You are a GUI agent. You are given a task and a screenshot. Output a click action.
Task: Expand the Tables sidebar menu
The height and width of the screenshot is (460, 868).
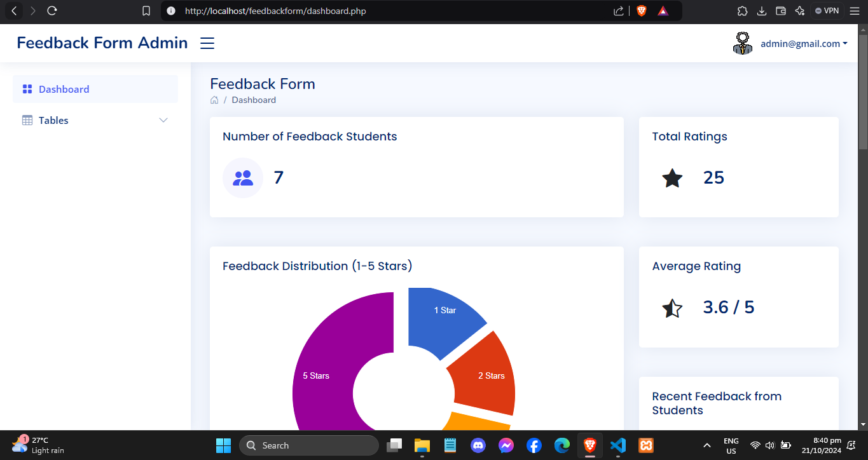pos(95,120)
